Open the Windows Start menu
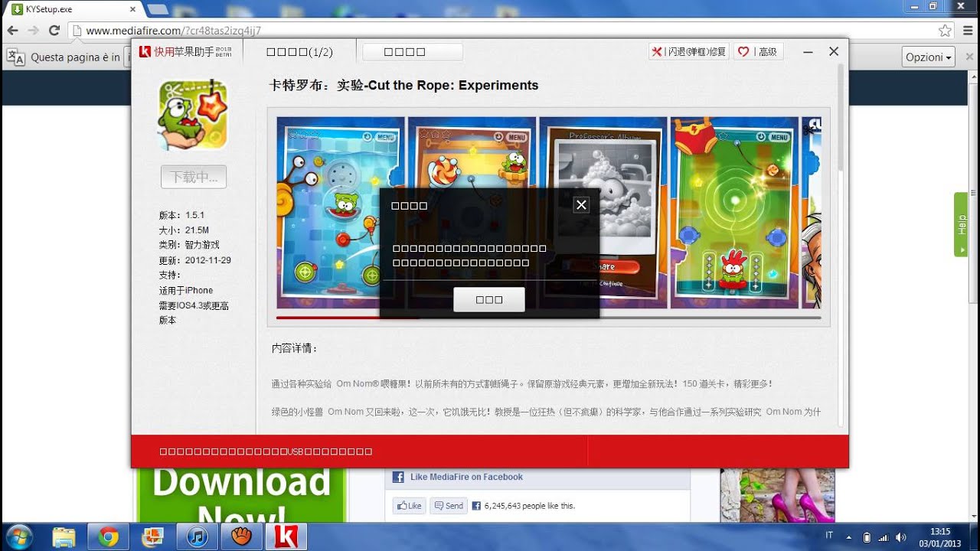Image resolution: width=980 pixels, height=551 pixels. [18, 536]
